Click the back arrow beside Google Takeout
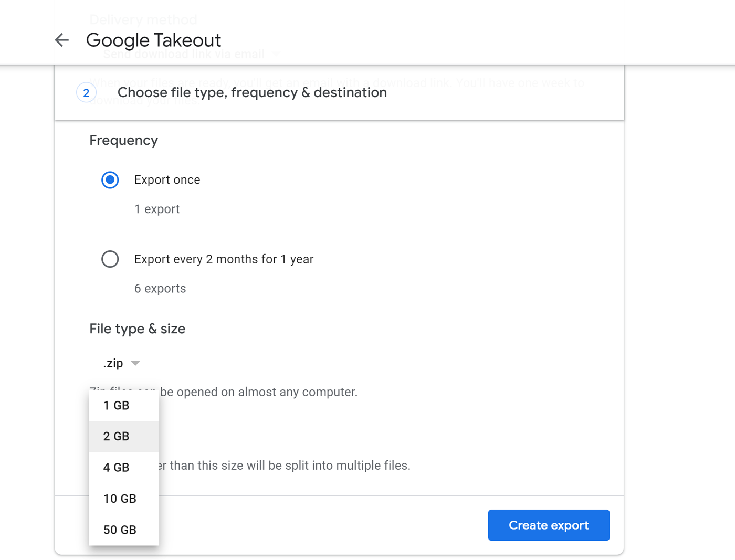 click(62, 40)
